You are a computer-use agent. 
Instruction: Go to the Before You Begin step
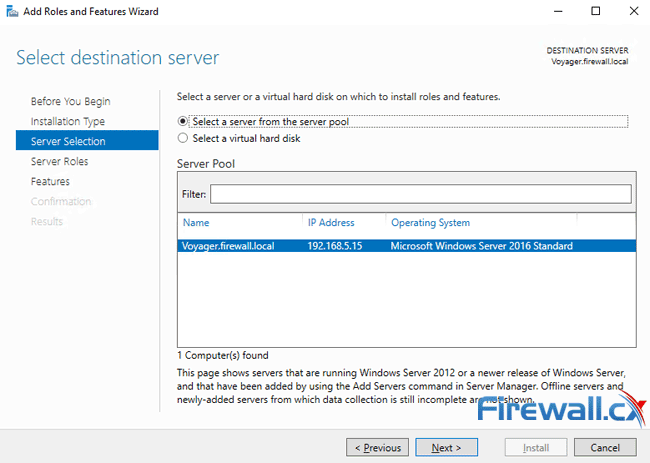point(70,101)
